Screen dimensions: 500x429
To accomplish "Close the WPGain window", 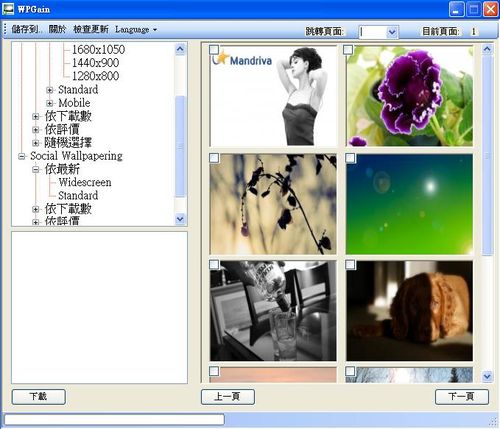I will click(491, 9).
